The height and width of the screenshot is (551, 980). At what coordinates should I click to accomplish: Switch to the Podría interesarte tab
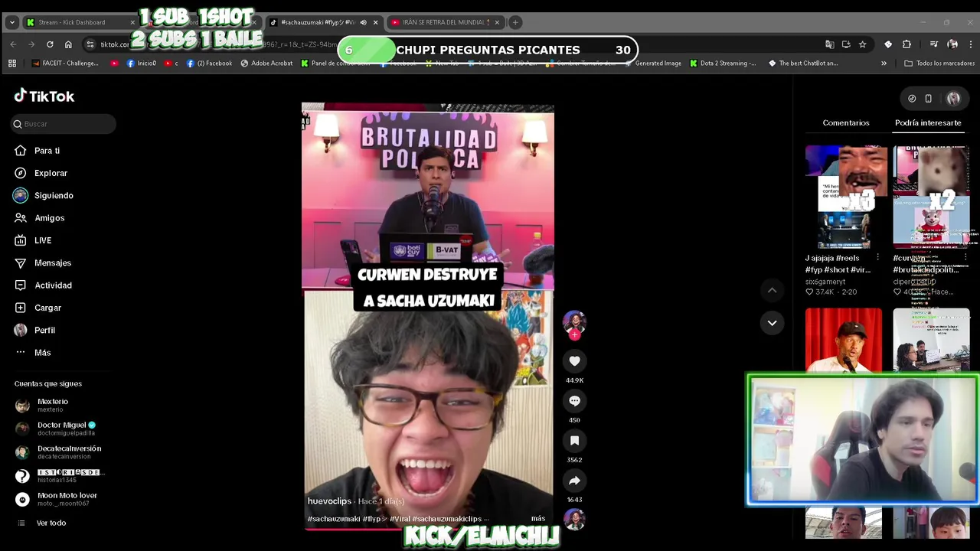pos(928,122)
